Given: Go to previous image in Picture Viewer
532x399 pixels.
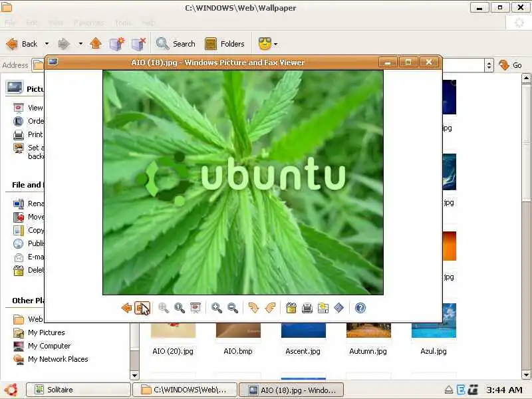Looking at the screenshot, I should [x=126, y=308].
